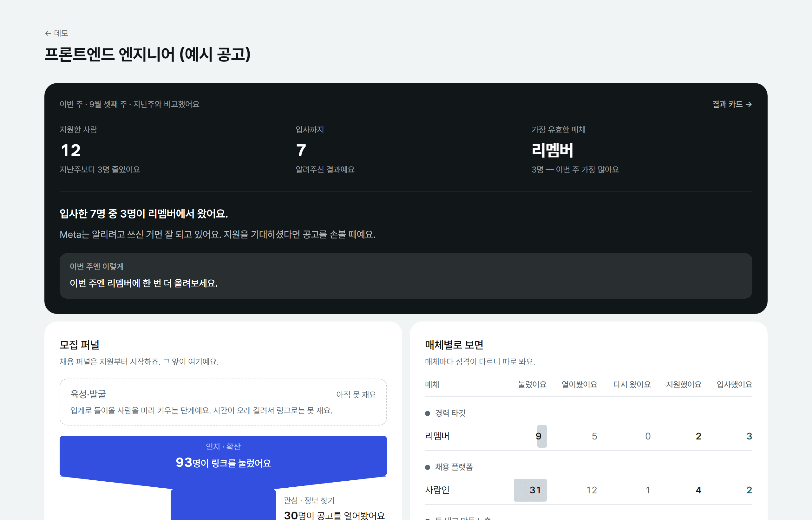Click 리멤버's 눌렀어요 value 9
The width and height of the screenshot is (812, 520).
pos(539,436)
